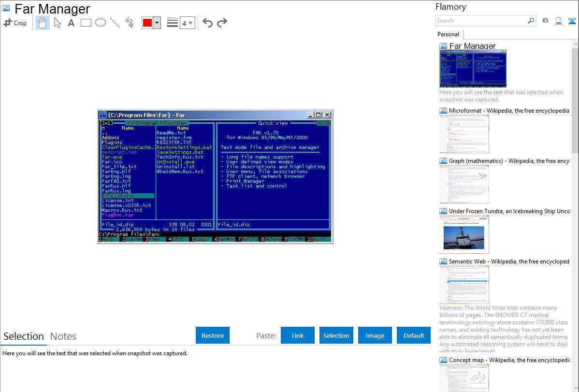
Task: Activate the Crop tool
Action: point(15,23)
